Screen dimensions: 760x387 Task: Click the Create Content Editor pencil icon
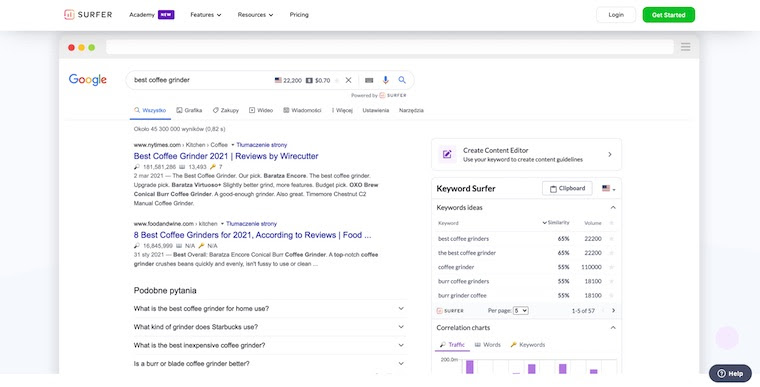pyautogui.click(x=447, y=155)
